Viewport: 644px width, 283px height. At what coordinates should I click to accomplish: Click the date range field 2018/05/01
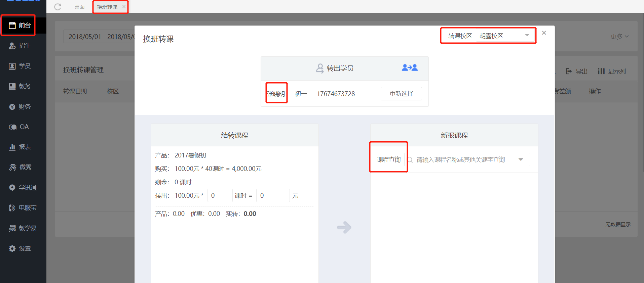(x=99, y=37)
